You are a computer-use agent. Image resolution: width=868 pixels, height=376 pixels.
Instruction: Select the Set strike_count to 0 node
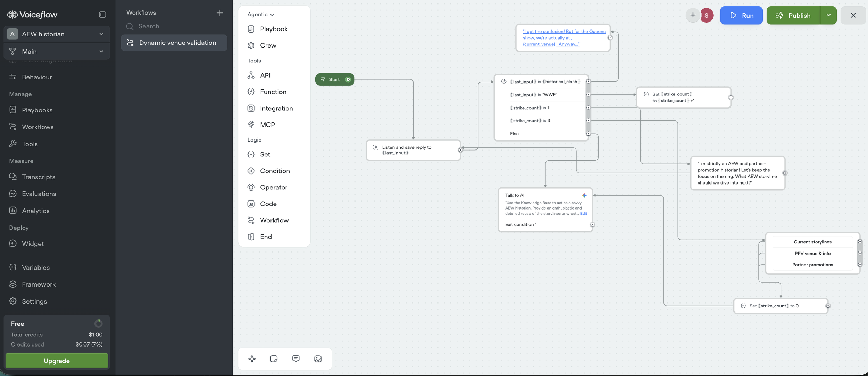pos(781,306)
